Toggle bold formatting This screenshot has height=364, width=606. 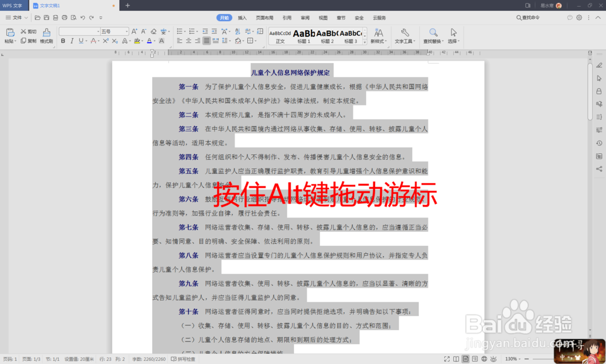coord(63,41)
